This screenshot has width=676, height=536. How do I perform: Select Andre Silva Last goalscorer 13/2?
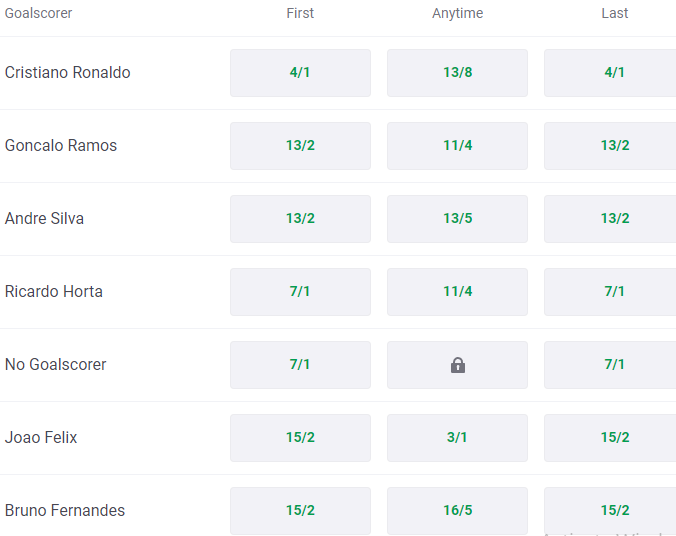[x=612, y=219]
